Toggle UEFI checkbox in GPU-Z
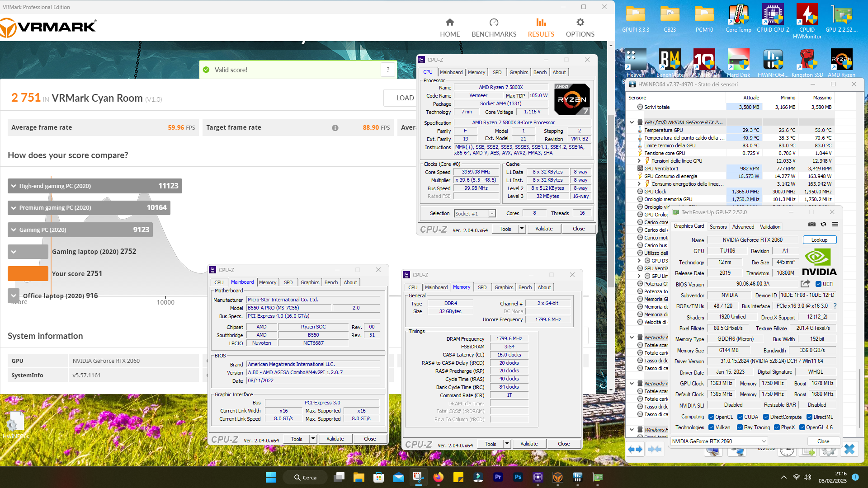This screenshot has width=868, height=488. pos(818,284)
